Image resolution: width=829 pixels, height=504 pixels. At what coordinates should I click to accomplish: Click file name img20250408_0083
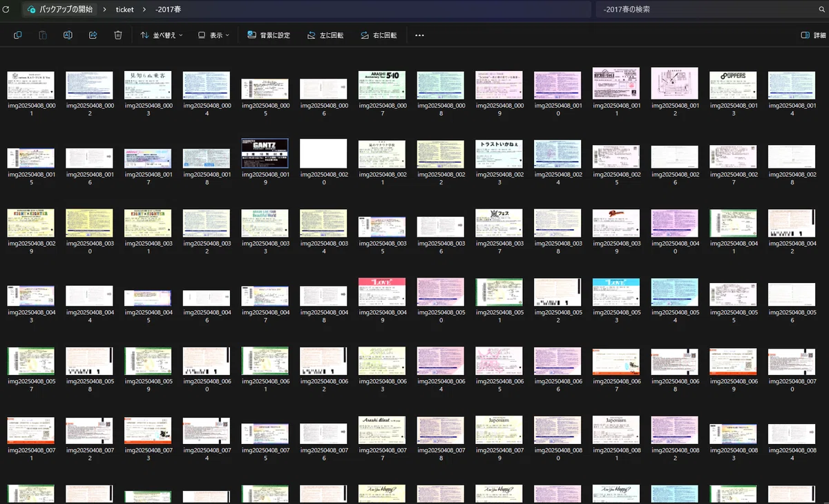pyautogui.click(x=733, y=454)
